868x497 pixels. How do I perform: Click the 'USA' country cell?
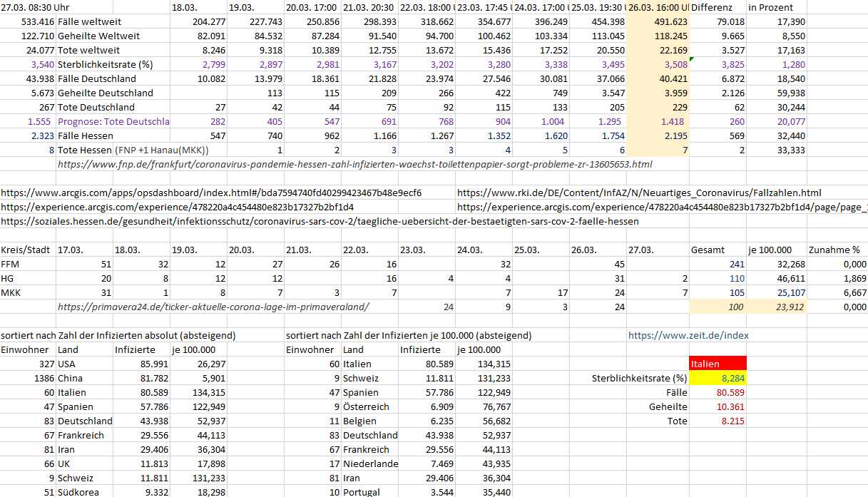coord(67,364)
